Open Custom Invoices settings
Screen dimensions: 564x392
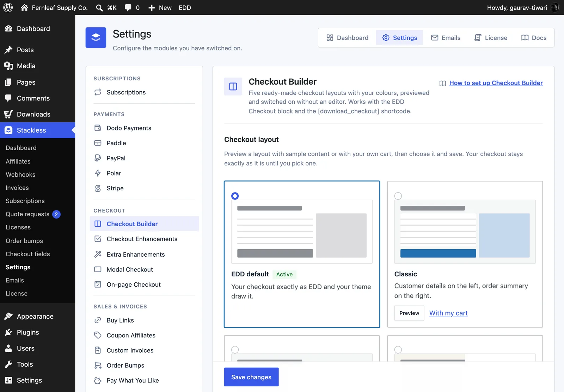(x=144, y=350)
